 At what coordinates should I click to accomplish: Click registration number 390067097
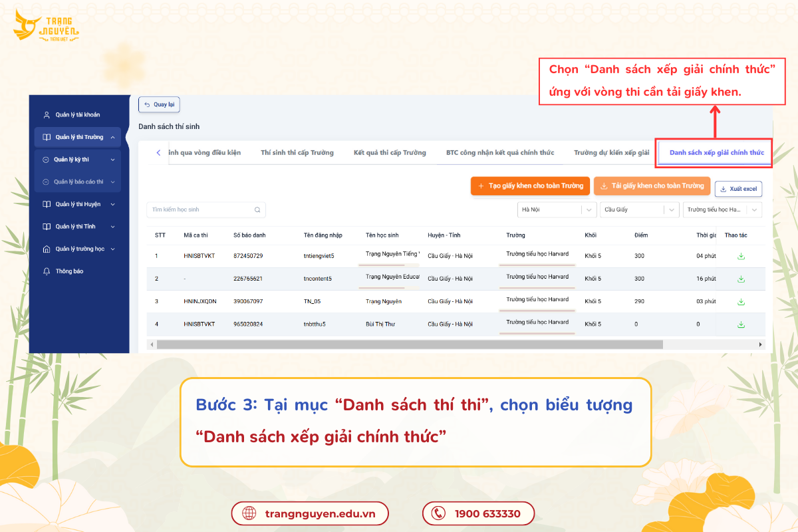(248, 301)
